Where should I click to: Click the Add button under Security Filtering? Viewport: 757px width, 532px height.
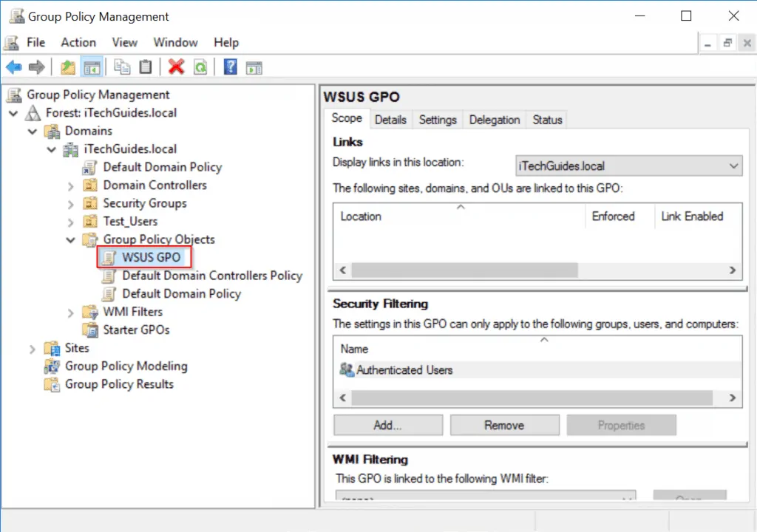(x=387, y=425)
